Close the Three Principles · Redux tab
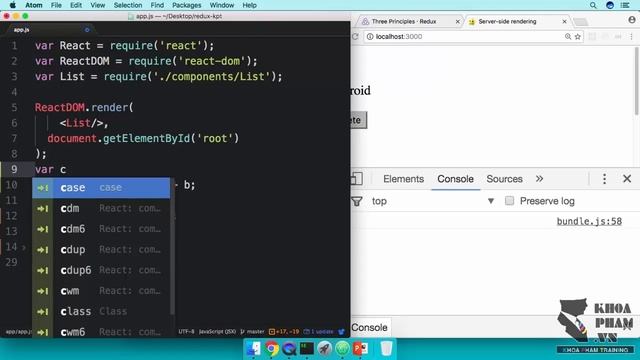 pos(458,22)
